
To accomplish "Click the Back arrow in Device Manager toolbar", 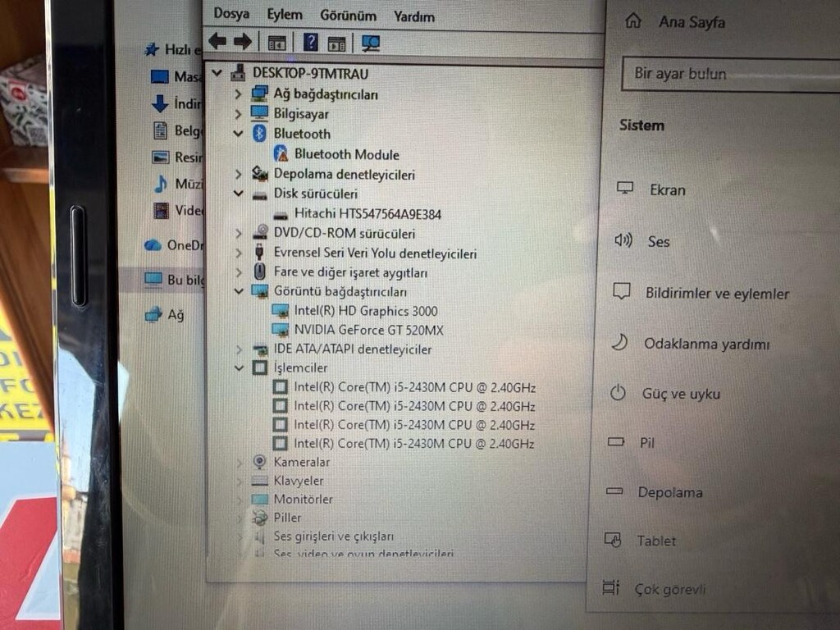I will coord(217,41).
